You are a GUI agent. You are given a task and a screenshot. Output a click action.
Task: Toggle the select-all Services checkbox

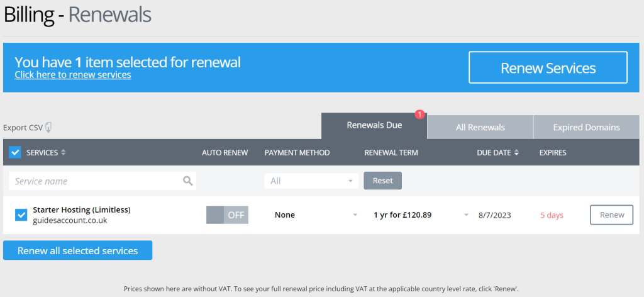click(x=15, y=152)
